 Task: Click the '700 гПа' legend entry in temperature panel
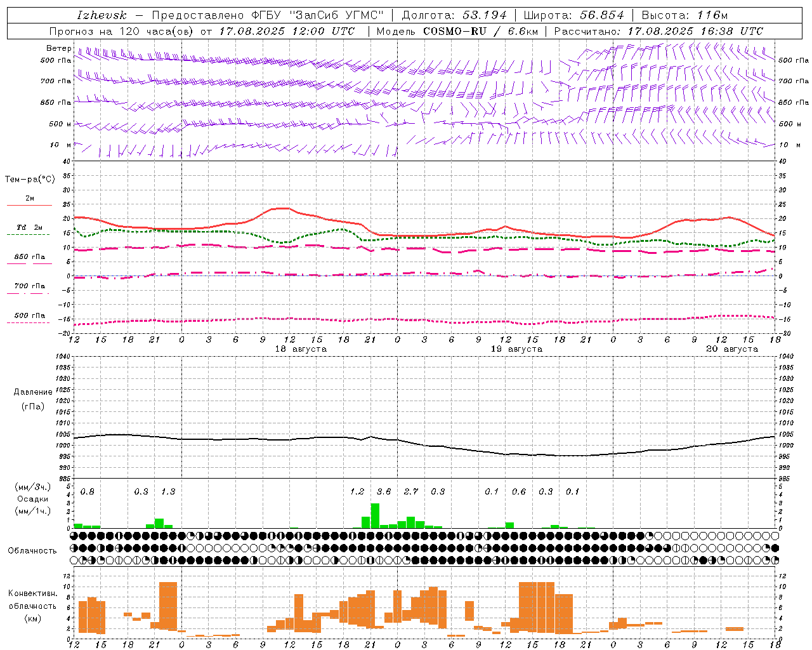pyautogui.click(x=29, y=286)
